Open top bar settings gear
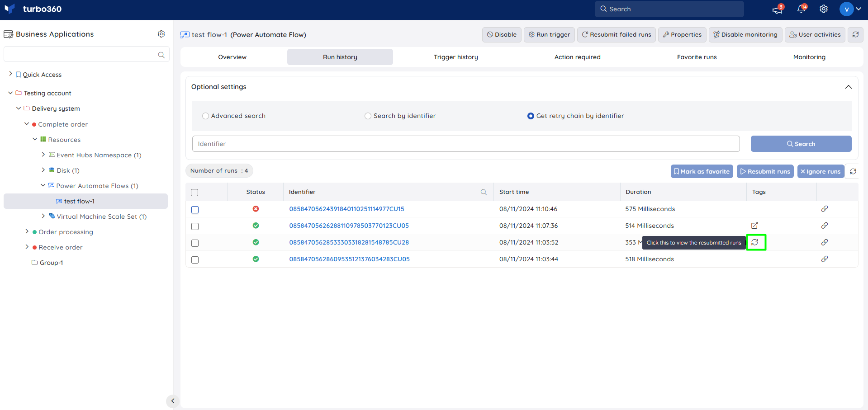This screenshot has height=410, width=868. click(x=824, y=9)
